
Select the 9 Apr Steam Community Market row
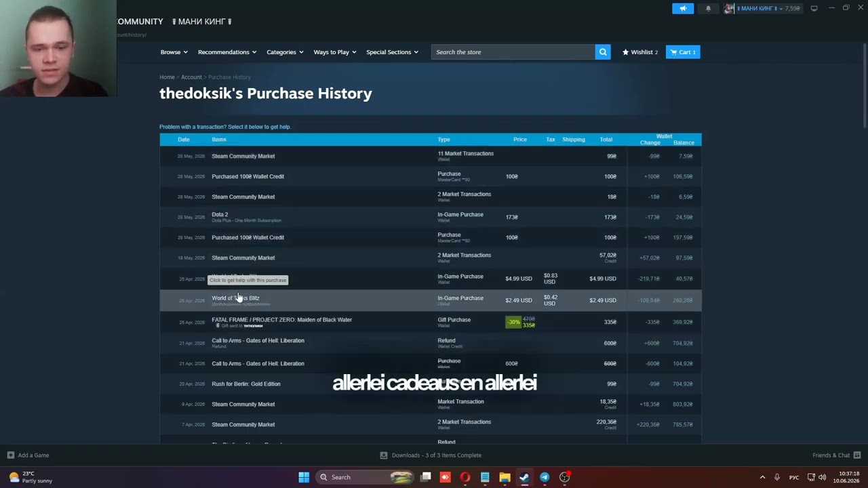pos(431,404)
